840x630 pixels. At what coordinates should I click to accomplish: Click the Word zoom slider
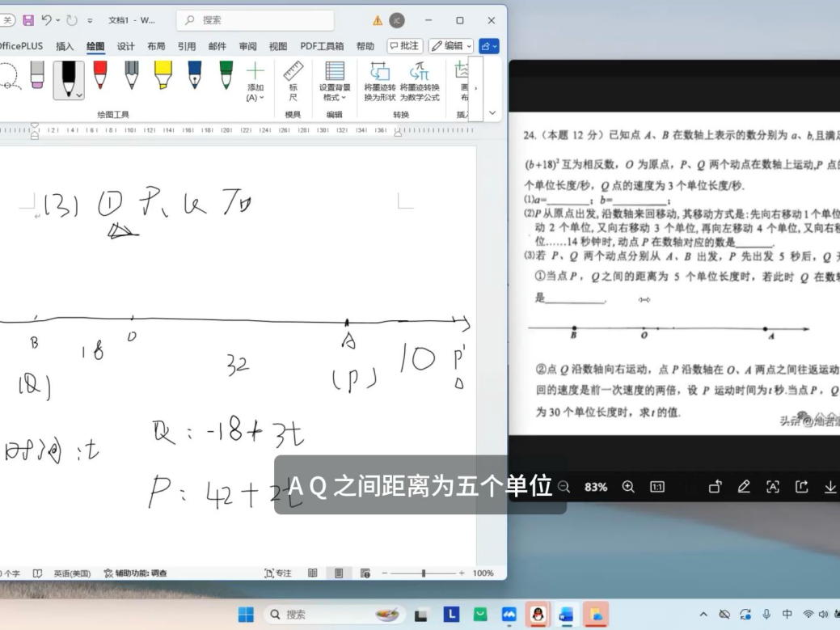click(424, 573)
